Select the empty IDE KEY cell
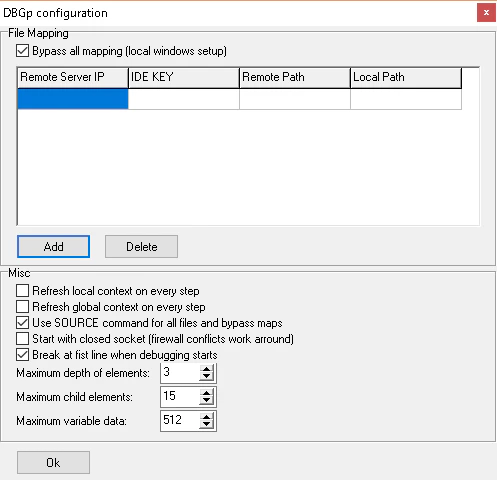This screenshot has height=480, width=497. tap(184, 99)
